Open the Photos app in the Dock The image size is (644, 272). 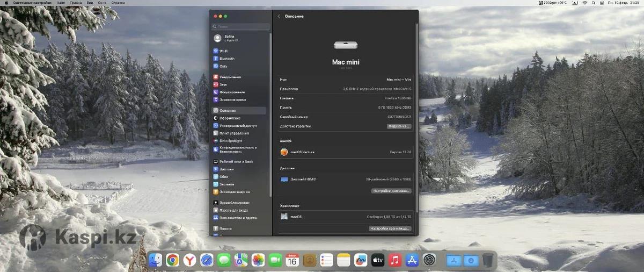[258, 261]
